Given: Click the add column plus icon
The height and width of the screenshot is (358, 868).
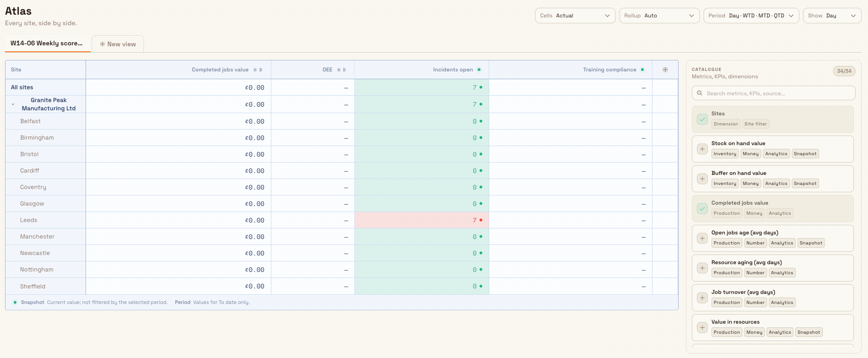Looking at the screenshot, I should [665, 70].
